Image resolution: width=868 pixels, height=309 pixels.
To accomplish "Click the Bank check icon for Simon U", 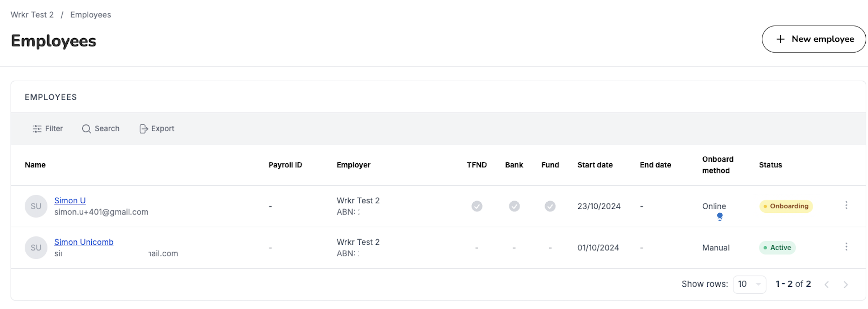I will (x=514, y=206).
